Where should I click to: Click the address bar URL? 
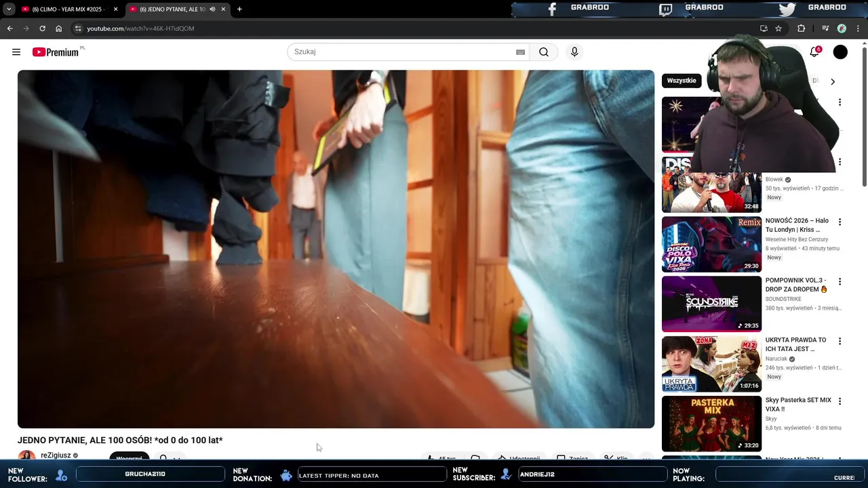tap(140, 28)
